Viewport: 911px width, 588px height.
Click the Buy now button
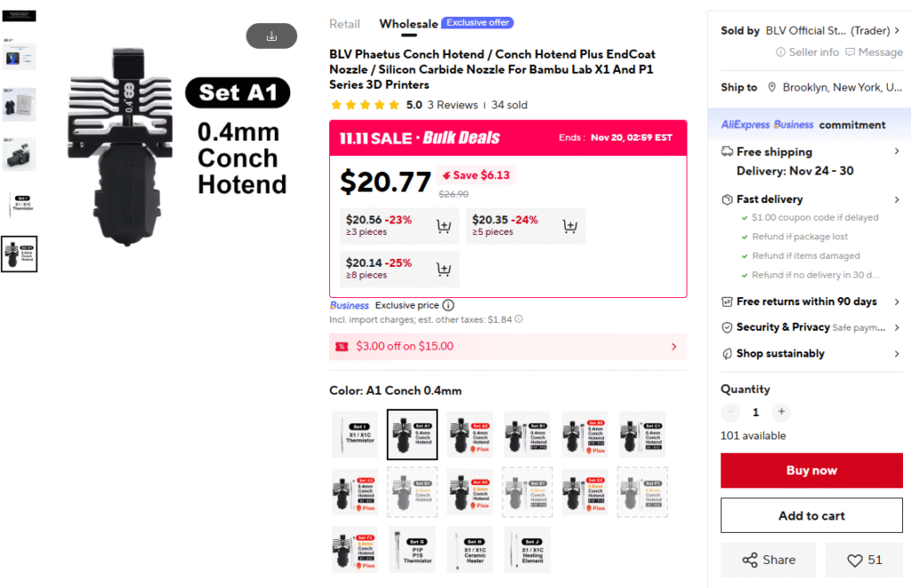[x=811, y=471]
